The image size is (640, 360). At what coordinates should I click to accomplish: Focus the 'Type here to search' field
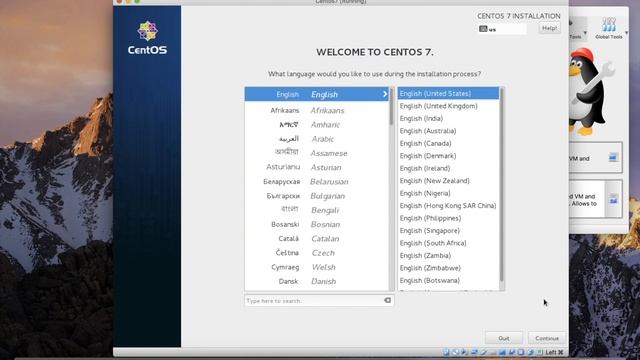click(x=319, y=300)
